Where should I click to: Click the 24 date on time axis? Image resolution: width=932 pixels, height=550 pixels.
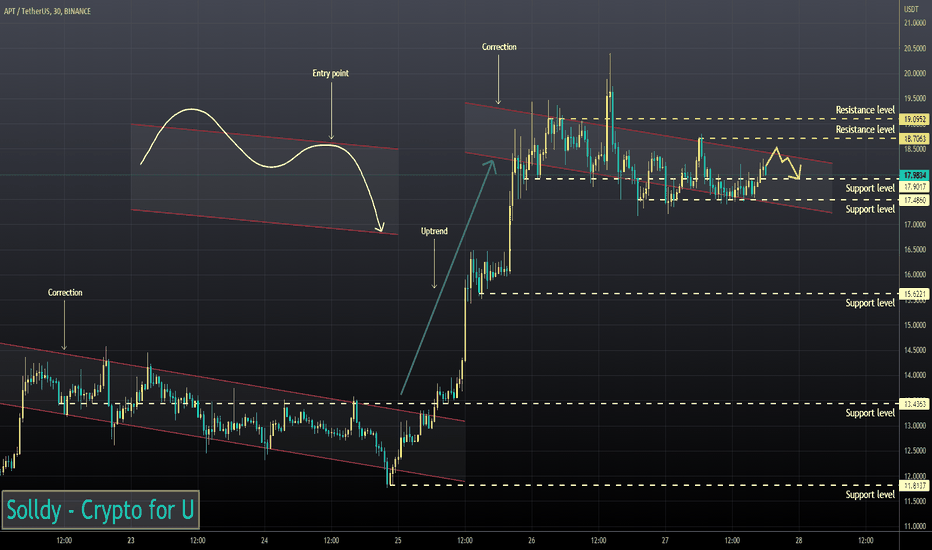(265, 540)
